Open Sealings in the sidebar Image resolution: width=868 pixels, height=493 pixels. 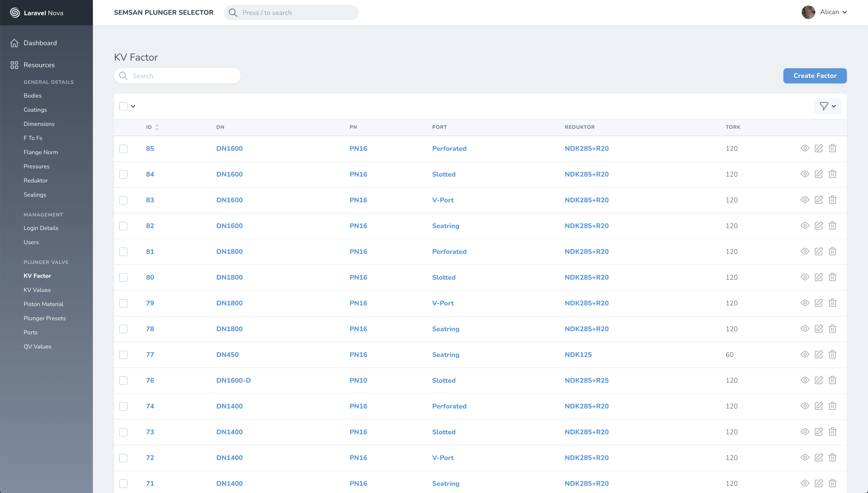pos(35,195)
